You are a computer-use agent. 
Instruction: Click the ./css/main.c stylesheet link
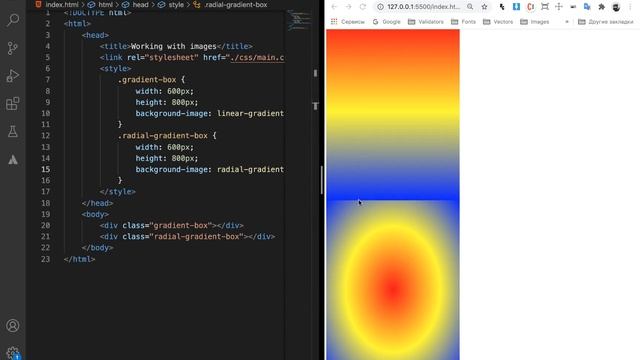pos(257,58)
